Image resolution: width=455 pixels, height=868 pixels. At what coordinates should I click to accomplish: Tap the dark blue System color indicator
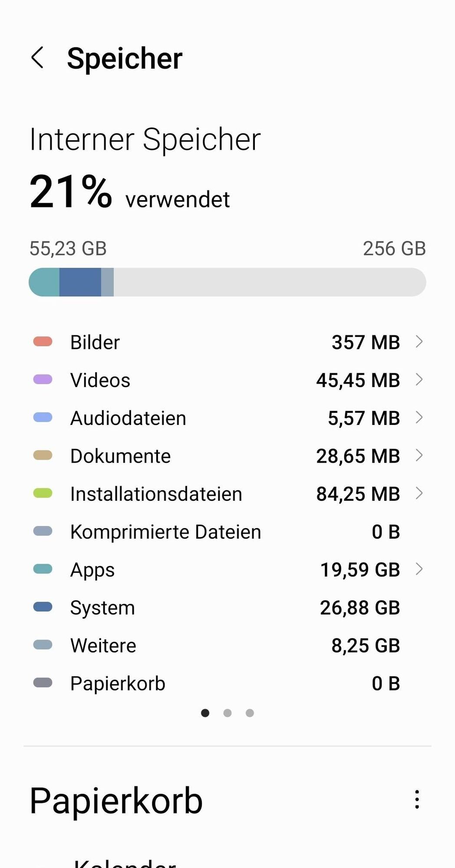click(x=43, y=607)
